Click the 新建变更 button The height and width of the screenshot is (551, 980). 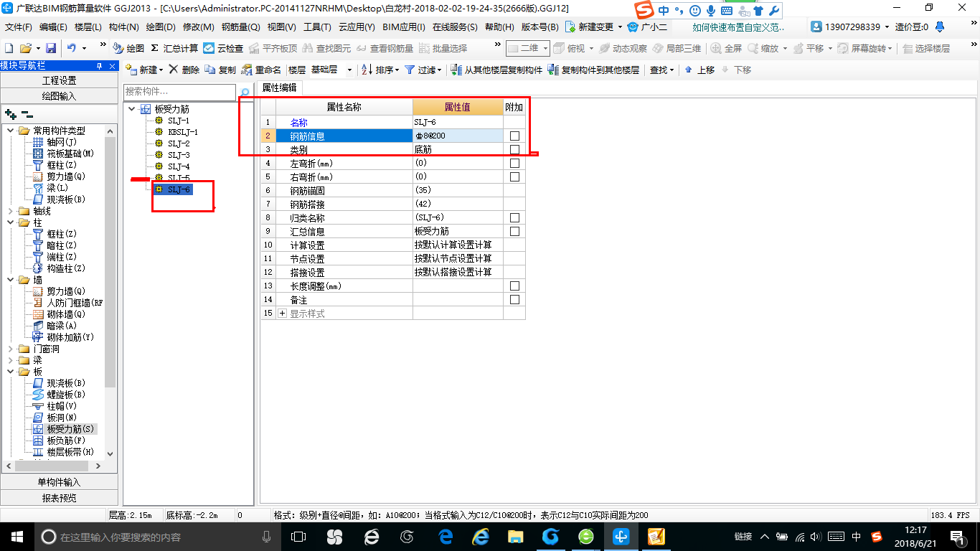[594, 27]
